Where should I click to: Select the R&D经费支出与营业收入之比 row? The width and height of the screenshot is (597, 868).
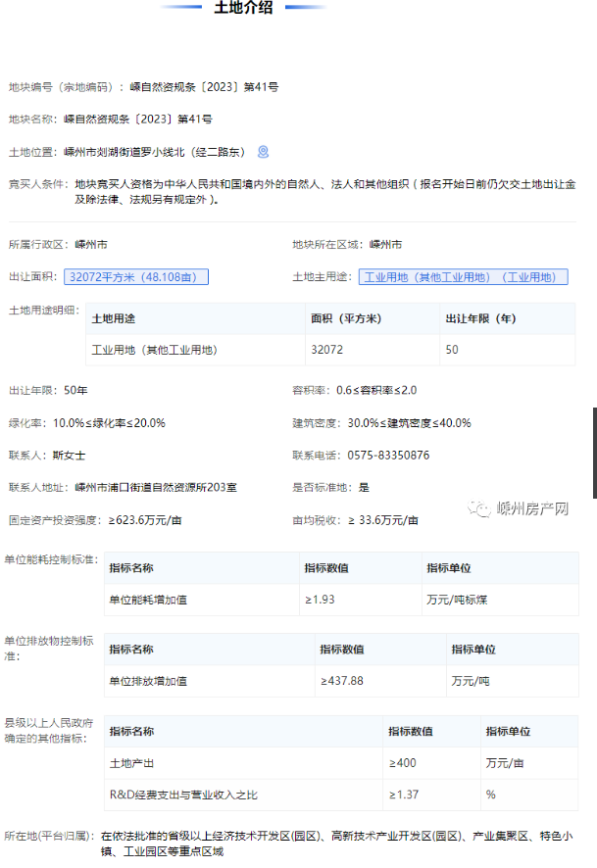[183, 794]
